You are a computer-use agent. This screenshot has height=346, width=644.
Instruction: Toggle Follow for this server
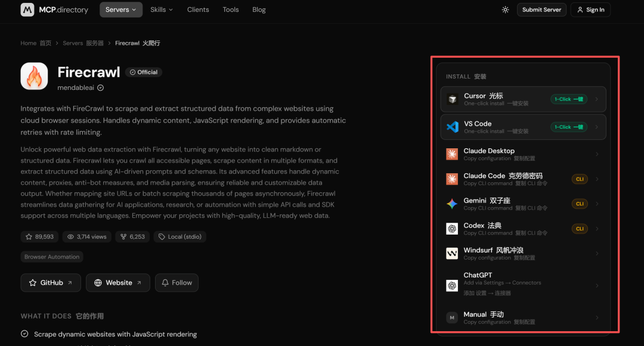click(177, 282)
